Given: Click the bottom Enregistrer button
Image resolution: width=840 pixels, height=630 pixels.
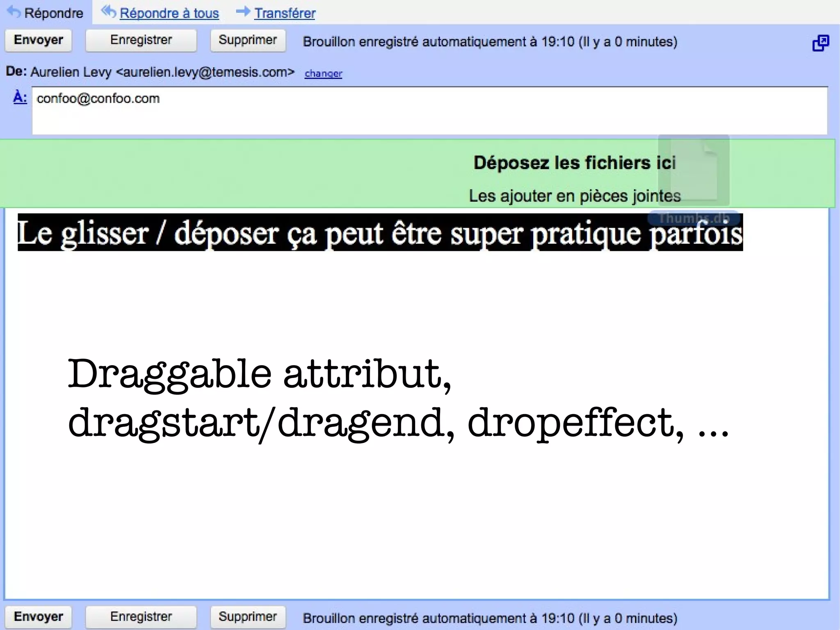Looking at the screenshot, I should tap(141, 616).
